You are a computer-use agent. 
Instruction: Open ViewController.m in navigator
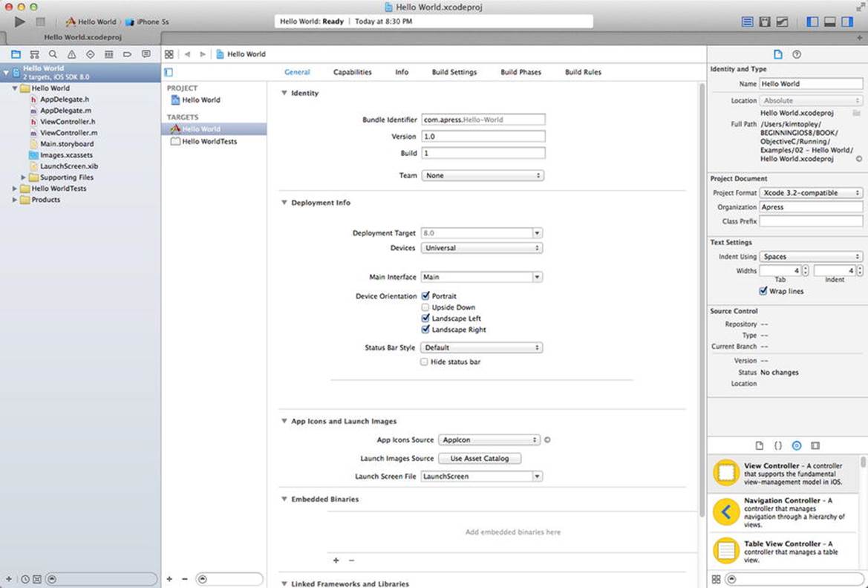pos(68,133)
